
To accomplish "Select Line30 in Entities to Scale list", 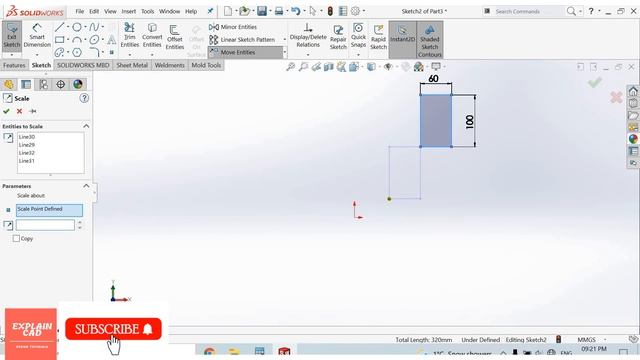I will pos(27,137).
